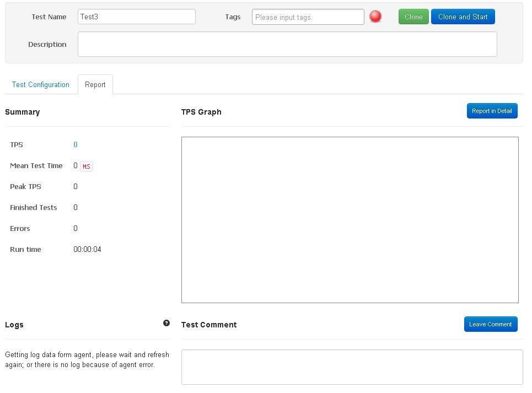The image size is (532, 393).
Task: Click the Finished Tests label
Action: click(34, 207)
